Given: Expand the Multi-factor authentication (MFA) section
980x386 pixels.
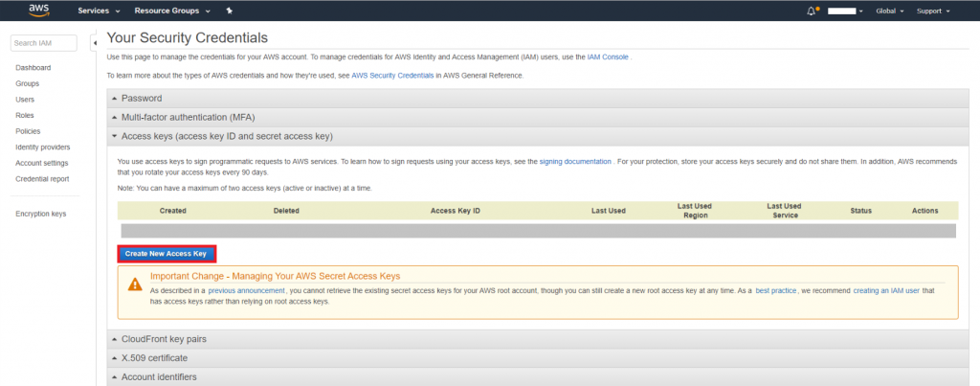Looking at the screenshot, I should point(538,117).
